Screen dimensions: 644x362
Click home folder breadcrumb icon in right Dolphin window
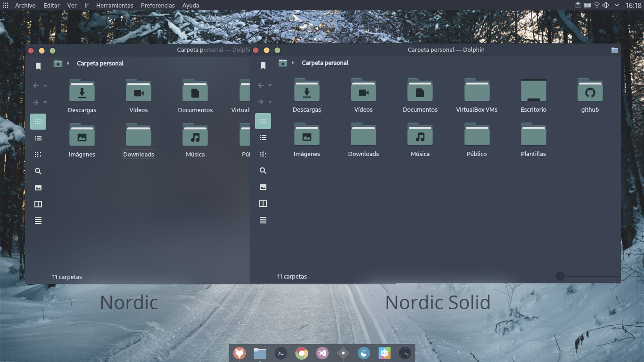(x=283, y=63)
